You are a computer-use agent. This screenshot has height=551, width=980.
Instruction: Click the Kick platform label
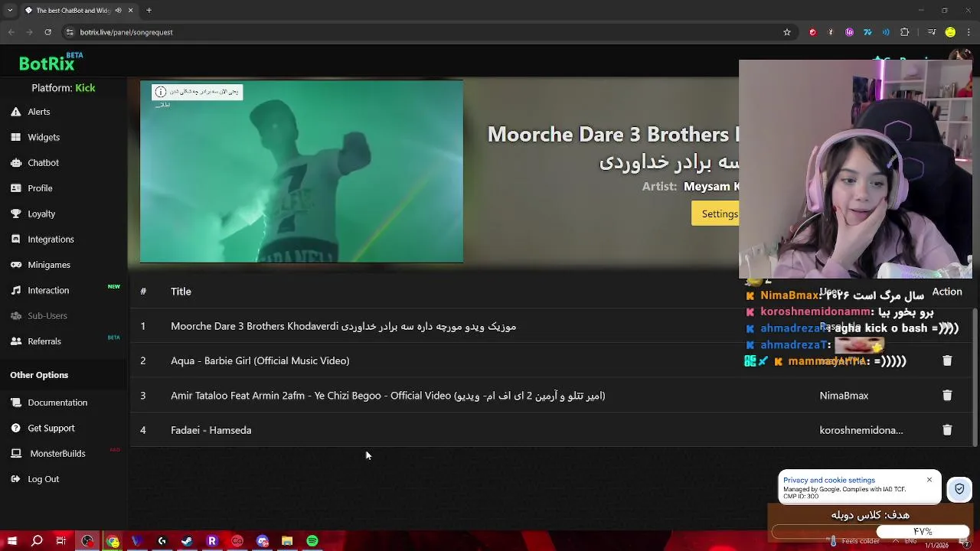click(x=85, y=88)
